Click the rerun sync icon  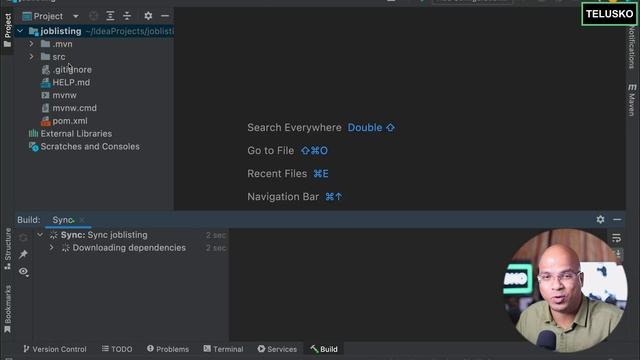pos(23,237)
